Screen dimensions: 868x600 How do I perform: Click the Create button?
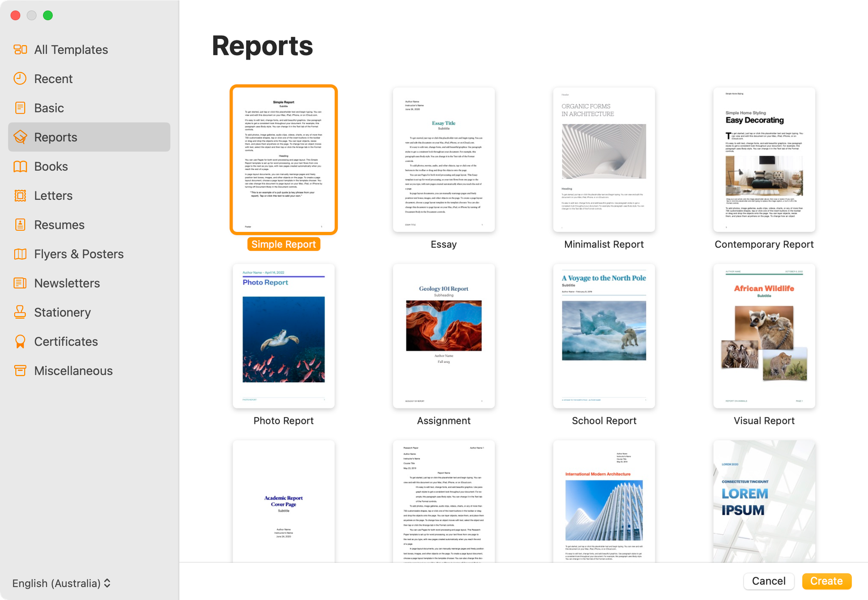pyautogui.click(x=826, y=581)
